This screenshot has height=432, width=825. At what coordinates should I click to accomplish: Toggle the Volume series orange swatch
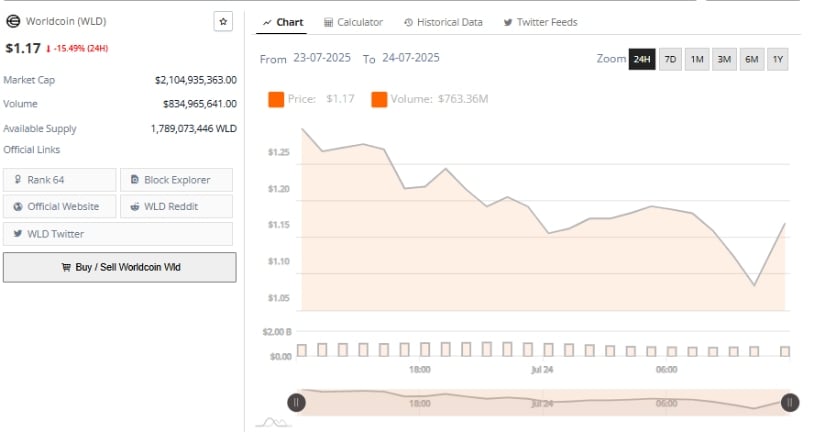pos(379,99)
